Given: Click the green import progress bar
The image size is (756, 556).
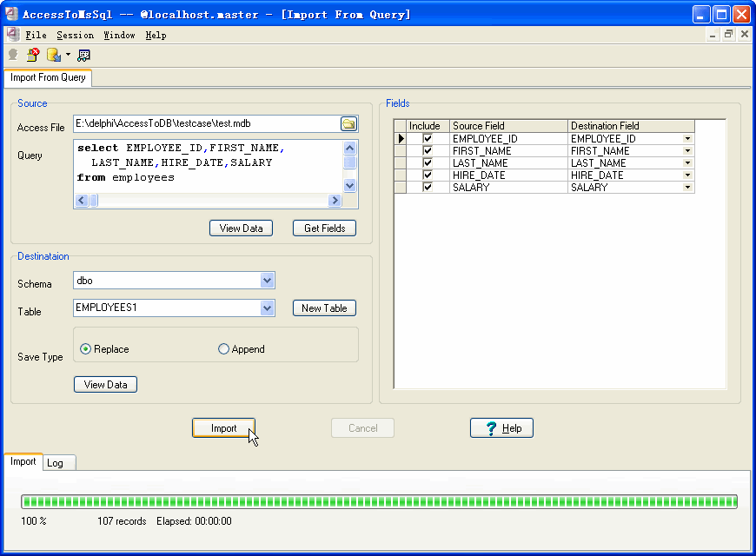Looking at the screenshot, I should [x=379, y=501].
